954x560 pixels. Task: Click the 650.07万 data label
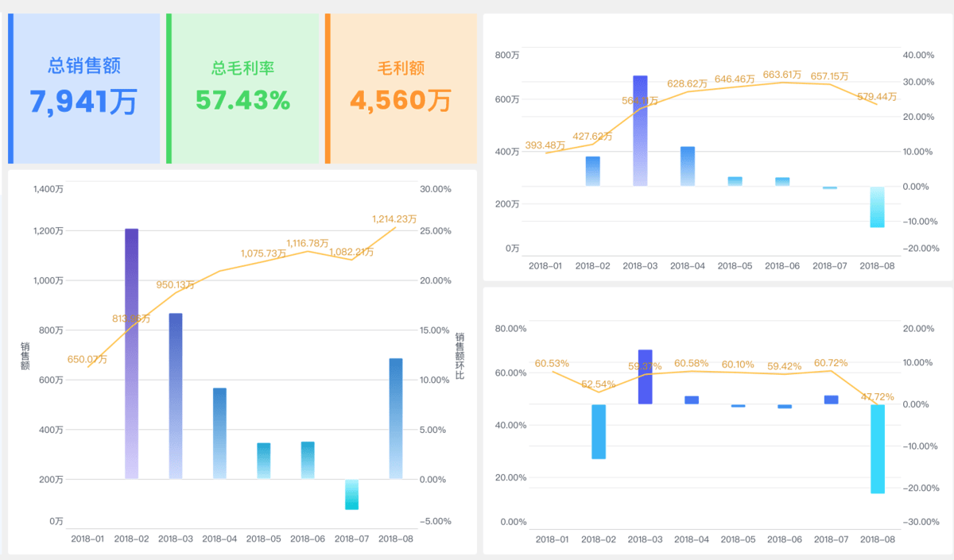click(87, 359)
